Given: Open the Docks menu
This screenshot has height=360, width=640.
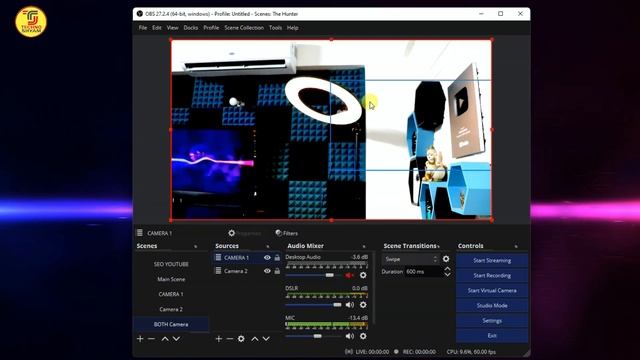Looking at the screenshot, I should [x=191, y=28].
